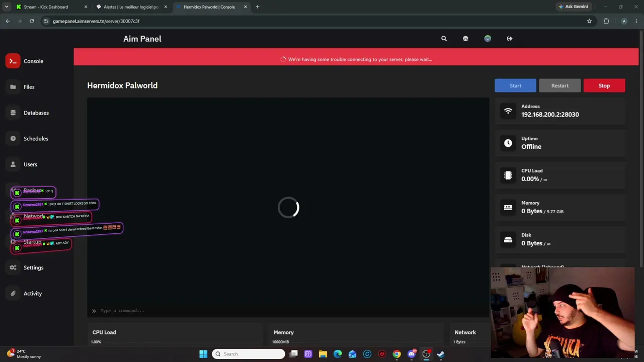Go to Databases in the sidebar
Screen dimensions: 644x362
(36, 113)
